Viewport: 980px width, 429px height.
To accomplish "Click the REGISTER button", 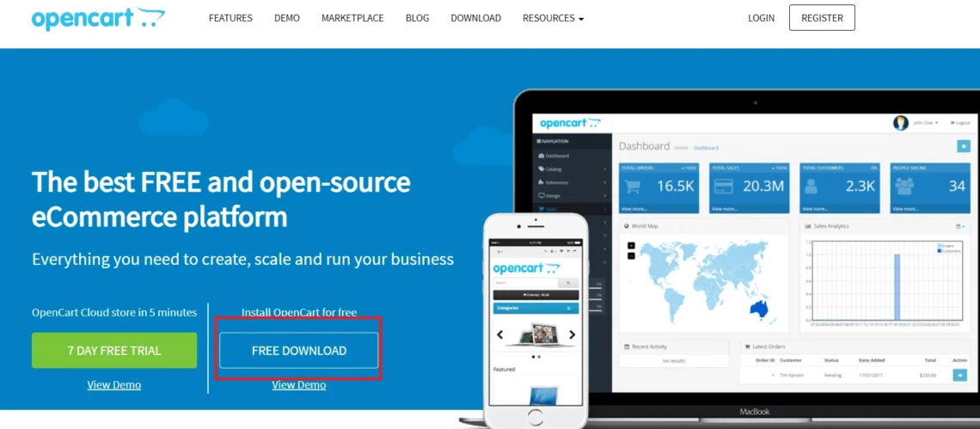I will pos(822,17).
